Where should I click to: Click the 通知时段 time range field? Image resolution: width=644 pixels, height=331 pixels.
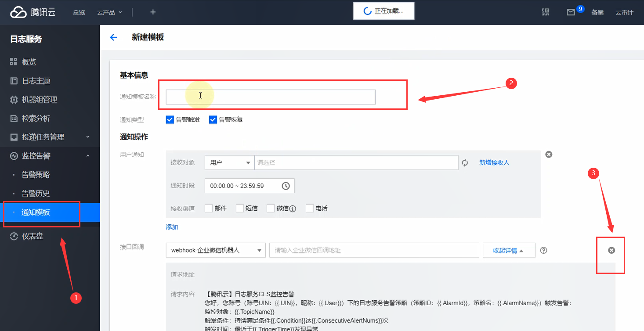tap(250, 186)
